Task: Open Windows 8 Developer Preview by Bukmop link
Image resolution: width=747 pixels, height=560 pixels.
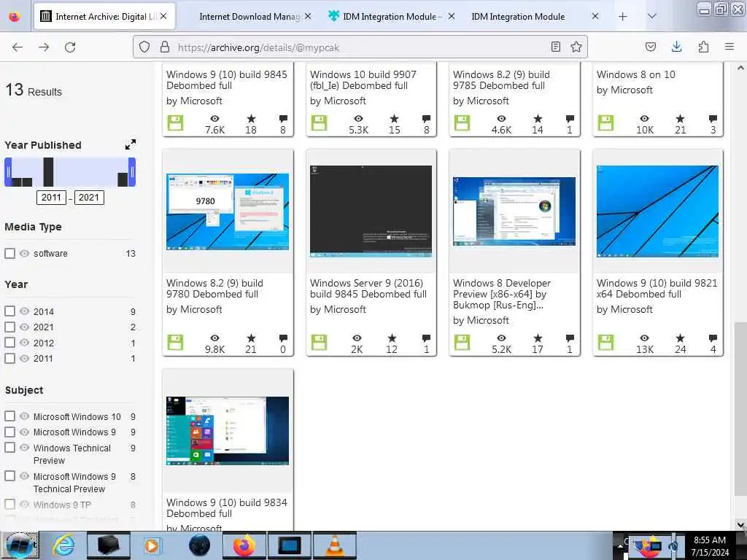Action: 502,294
